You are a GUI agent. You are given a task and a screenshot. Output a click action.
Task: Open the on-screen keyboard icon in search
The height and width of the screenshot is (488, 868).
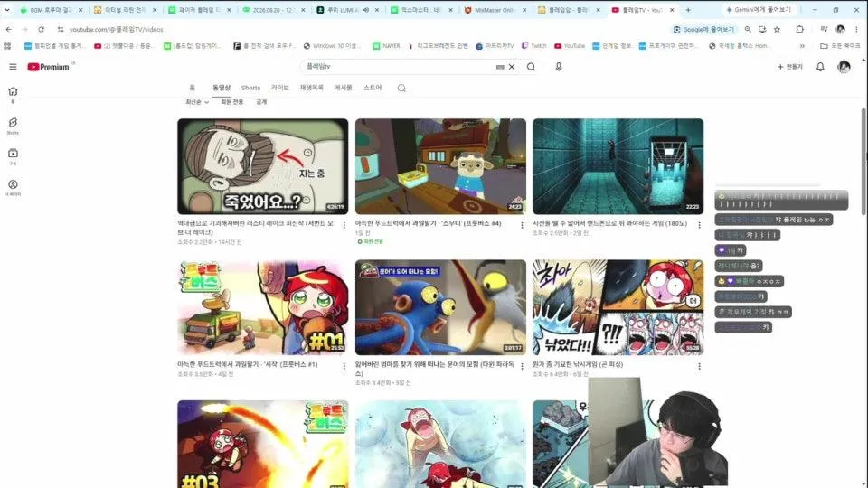tap(500, 67)
